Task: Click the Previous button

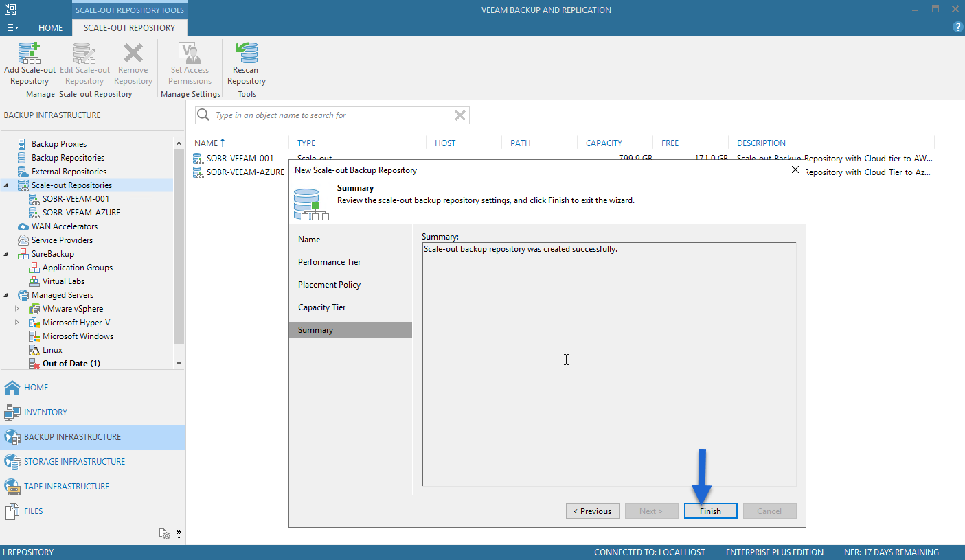Action: click(593, 511)
